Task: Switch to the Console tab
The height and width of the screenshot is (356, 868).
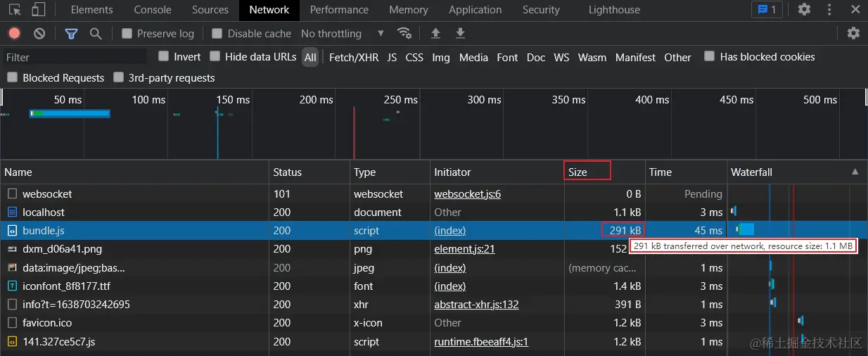Action: pyautogui.click(x=153, y=10)
